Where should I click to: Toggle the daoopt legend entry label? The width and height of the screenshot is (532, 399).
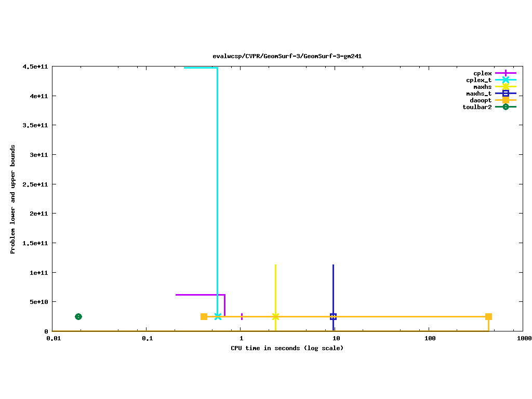(x=481, y=100)
